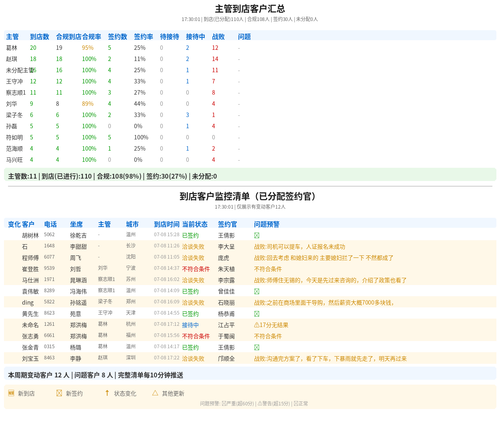Click the 新签约 legend icon

59,393
